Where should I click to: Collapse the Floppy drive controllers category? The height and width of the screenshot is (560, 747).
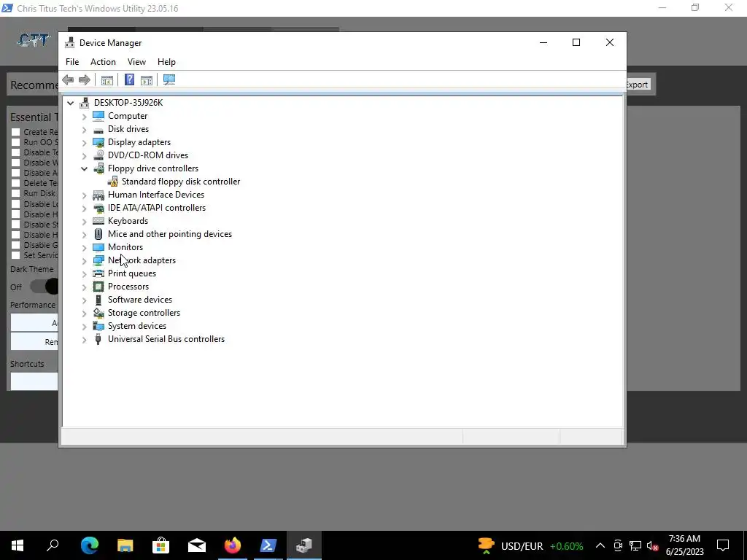pos(85,168)
